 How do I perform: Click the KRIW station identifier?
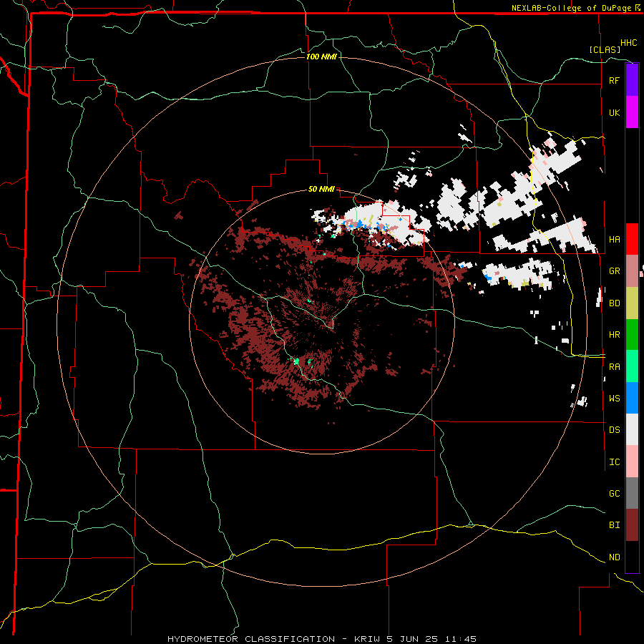coord(367,639)
